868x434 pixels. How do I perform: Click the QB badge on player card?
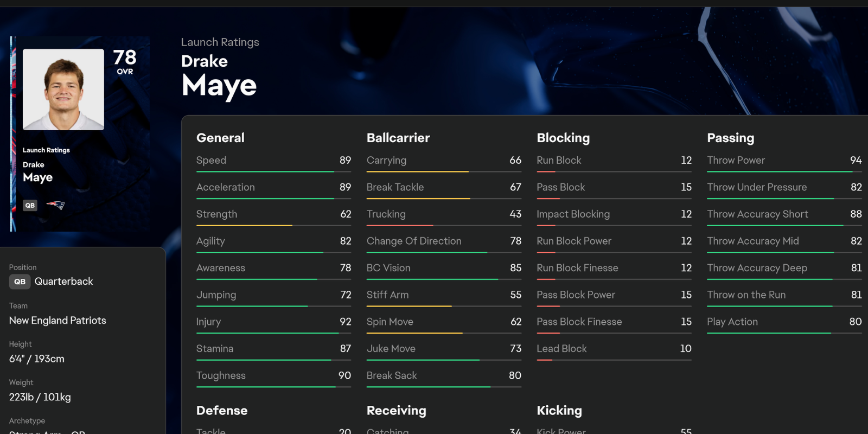tap(30, 206)
